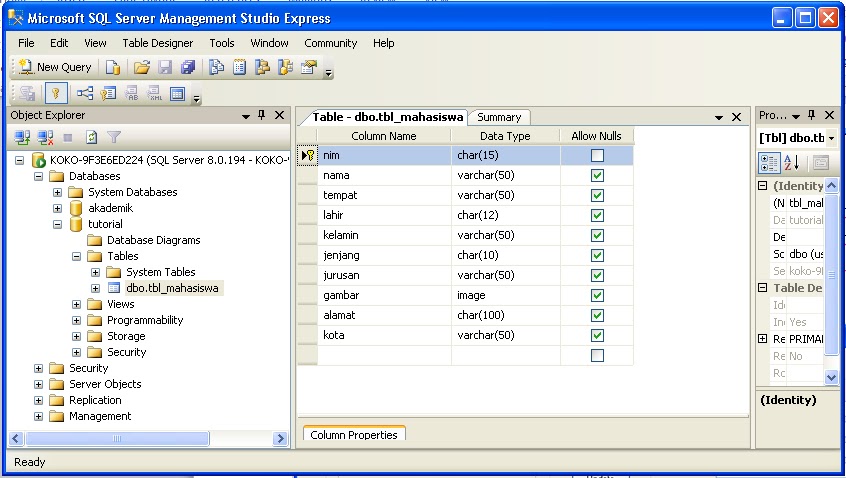
Task: Pin the Object Explorer panel
Action: click(262, 115)
